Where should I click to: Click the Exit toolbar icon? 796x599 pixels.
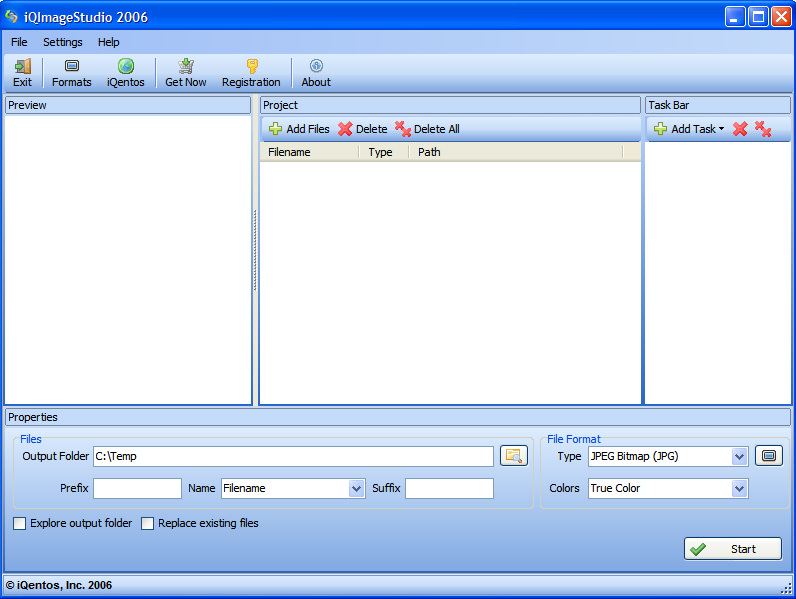[22, 73]
